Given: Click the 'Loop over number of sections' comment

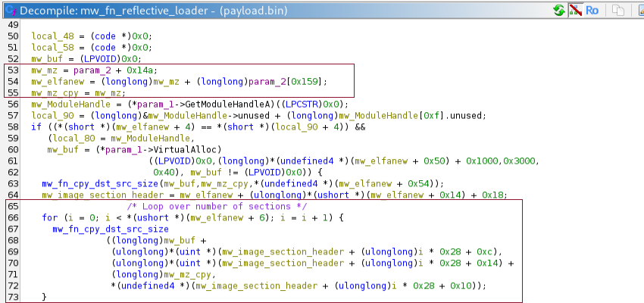Looking at the screenshot, I should (217, 206).
